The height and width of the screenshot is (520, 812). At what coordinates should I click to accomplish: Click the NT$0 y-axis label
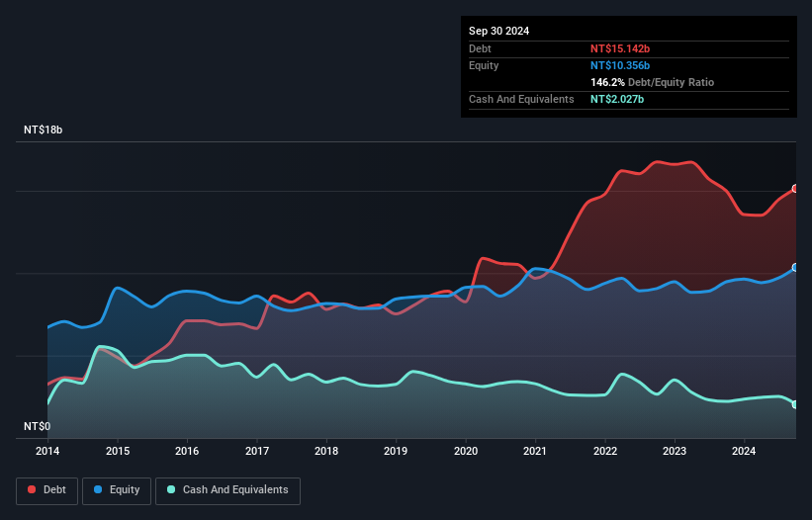pos(37,426)
